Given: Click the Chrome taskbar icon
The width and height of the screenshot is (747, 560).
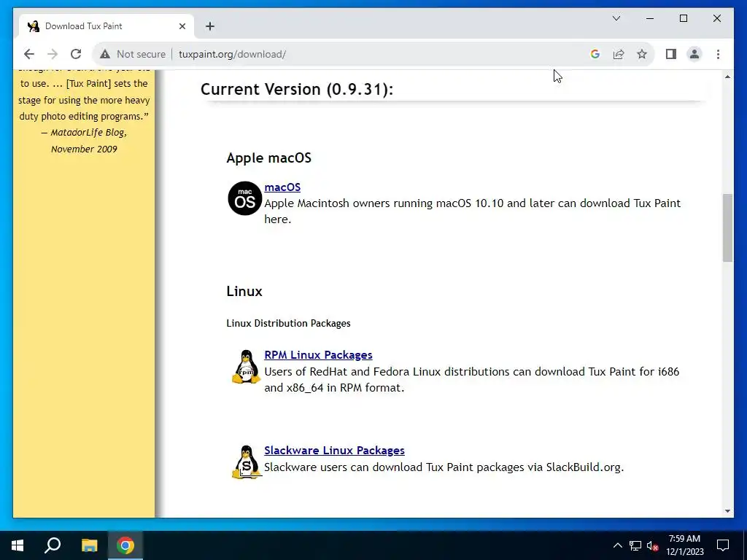Looking at the screenshot, I should (x=125, y=545).
